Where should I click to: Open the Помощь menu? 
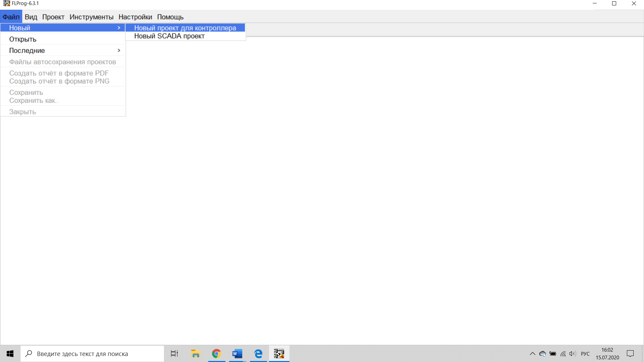click(x=170, y=17)
